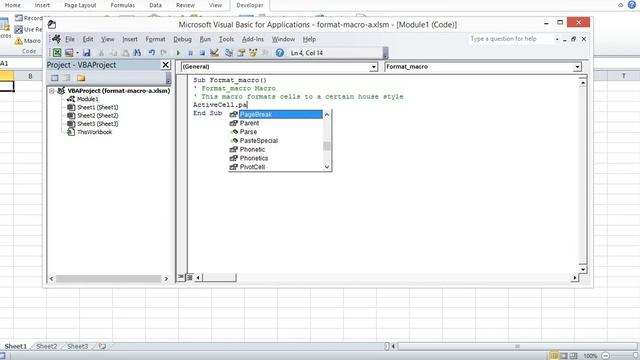This screenshot has width=640, height=360.
Task: Open the Format_macro procedure dropdown
Action: (x=577, y=67)
